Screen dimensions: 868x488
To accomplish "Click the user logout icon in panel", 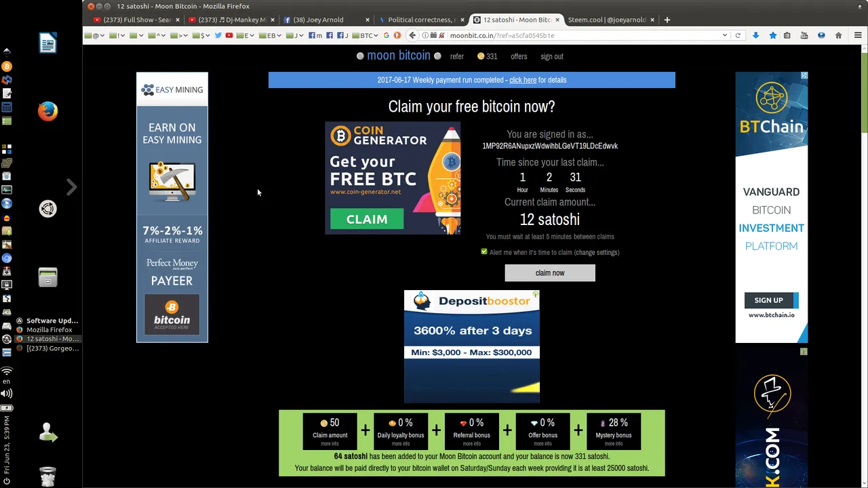I will (47, 432).
